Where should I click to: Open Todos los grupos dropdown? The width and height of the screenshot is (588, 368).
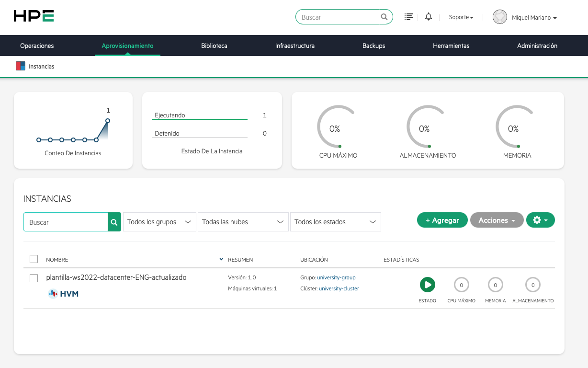[x=159, y=222]
